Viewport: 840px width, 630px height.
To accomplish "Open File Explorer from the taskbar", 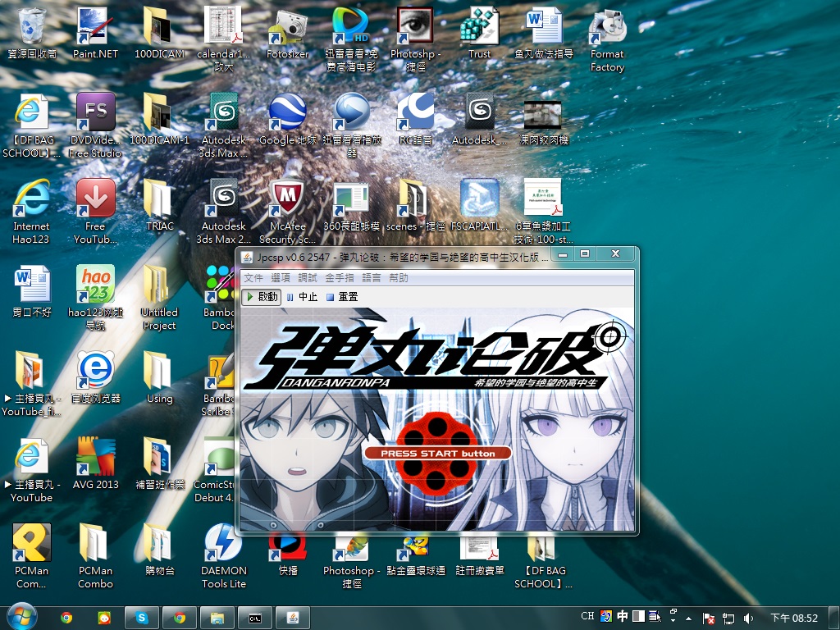I will (217, 618).
